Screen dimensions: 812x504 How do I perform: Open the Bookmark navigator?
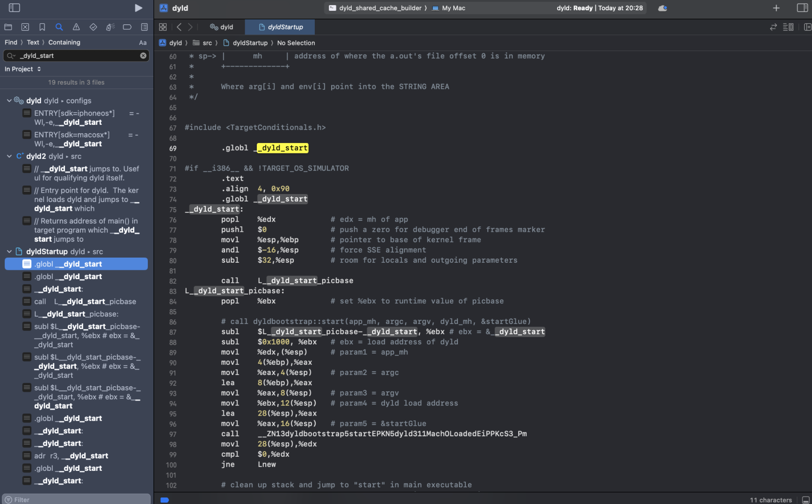42,27
